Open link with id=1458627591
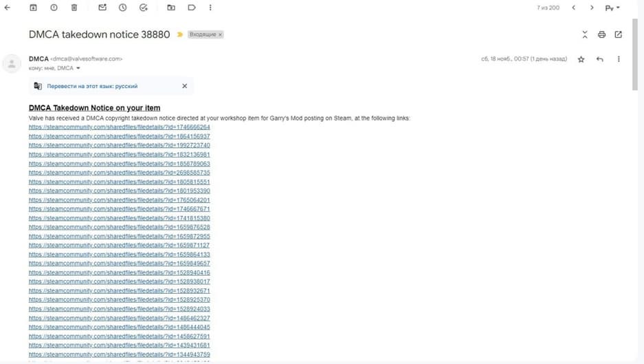Viewport: 644px width, 364px height. pos(119,336)
